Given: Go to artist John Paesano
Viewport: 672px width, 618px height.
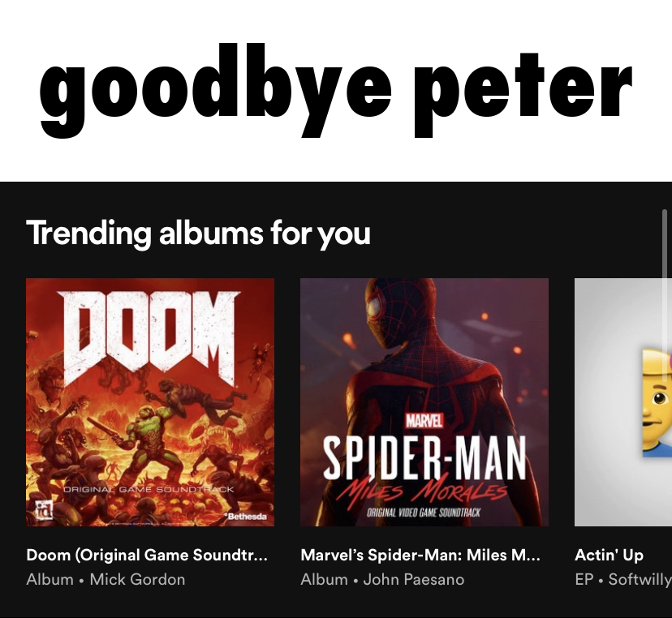Looking at the screenshot, I should [x=414, y=579].
